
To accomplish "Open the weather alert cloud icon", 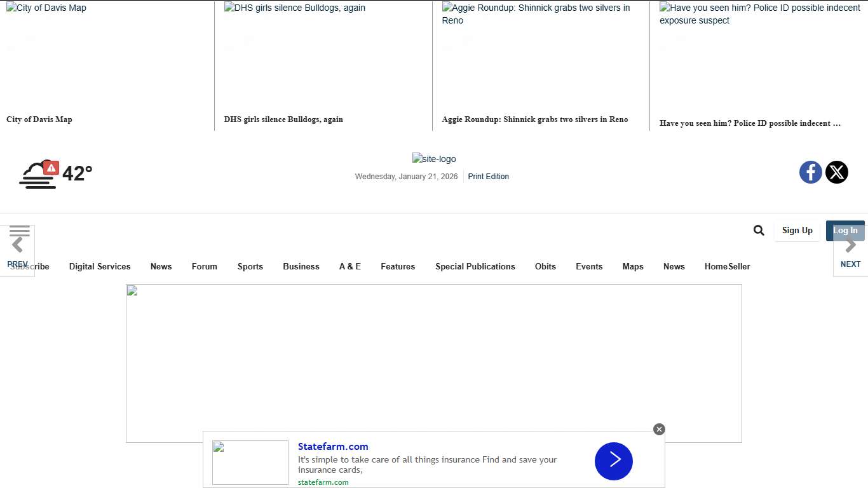I will (x=39, y=173).
